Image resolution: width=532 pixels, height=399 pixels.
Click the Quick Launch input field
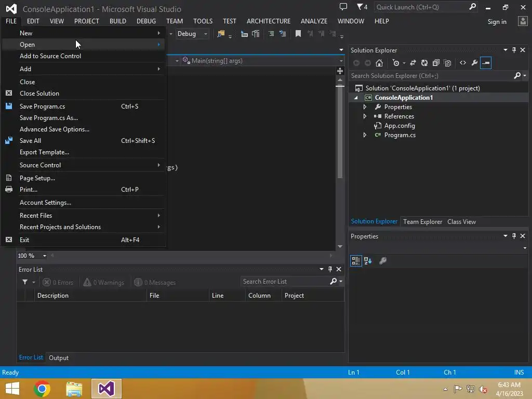(421, 7)
